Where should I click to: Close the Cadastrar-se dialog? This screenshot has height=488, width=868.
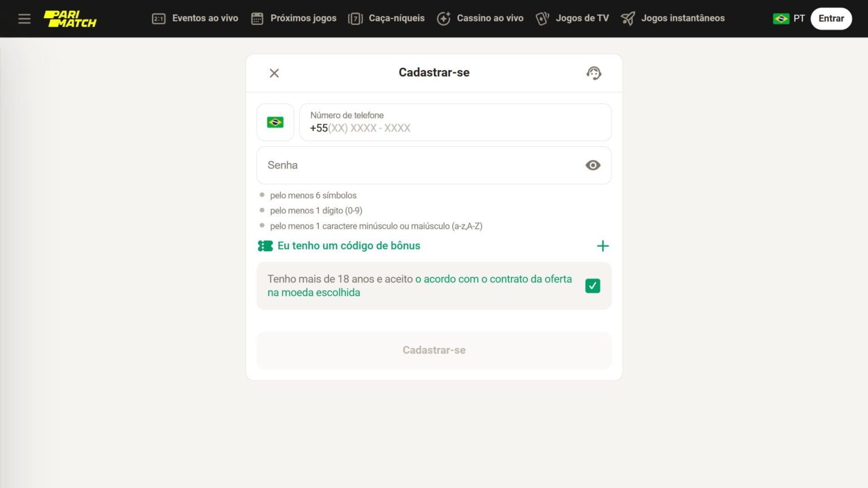click(x=274, y=73)
